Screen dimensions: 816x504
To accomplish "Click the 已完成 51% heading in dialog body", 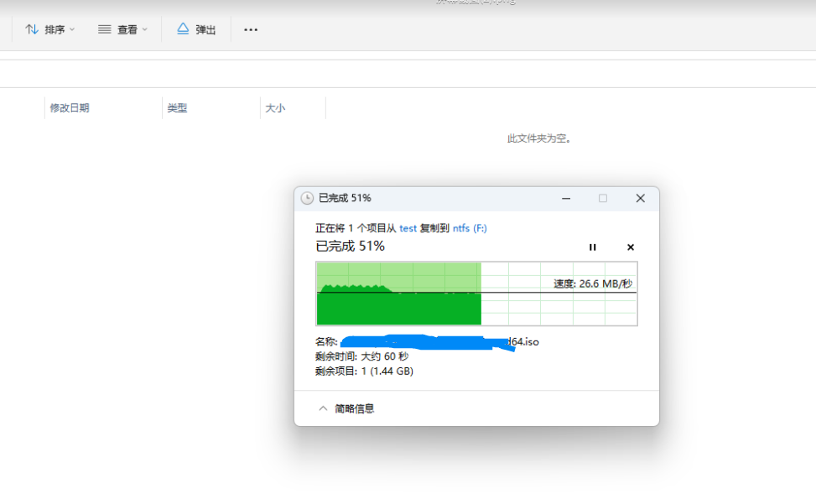I will coord(350,246).
